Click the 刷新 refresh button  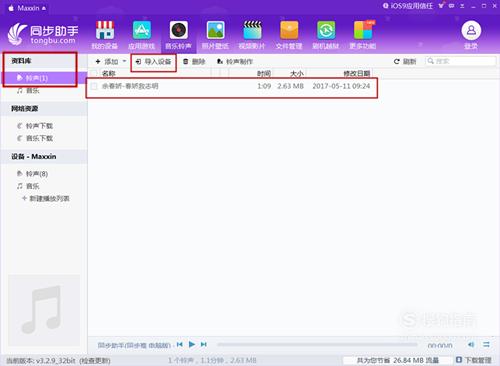coord(405,61)
